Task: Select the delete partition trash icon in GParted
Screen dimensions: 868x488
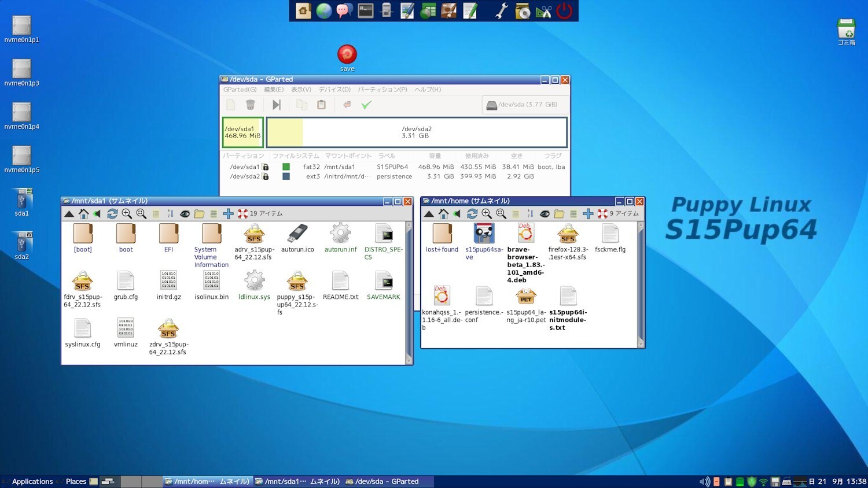Action: [x=251, y=105]
